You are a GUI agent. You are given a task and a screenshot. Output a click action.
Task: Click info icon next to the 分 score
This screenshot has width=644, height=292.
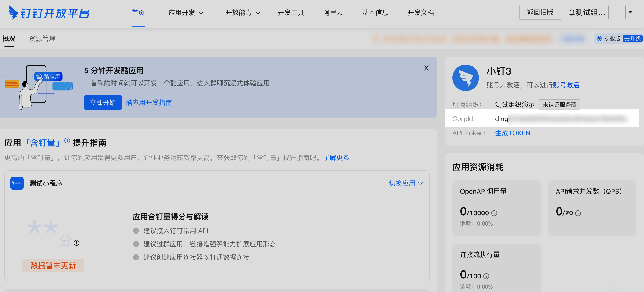point(77,243)
